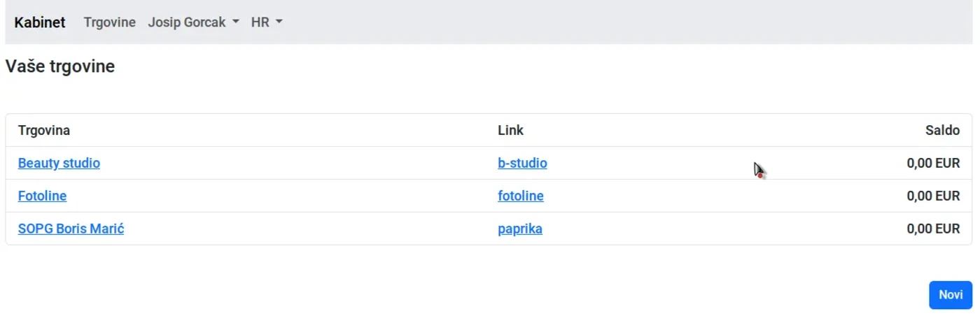The height and width of the screenshot is (316, 980).
Task: Follow the b-studio link
Action: 522,163
